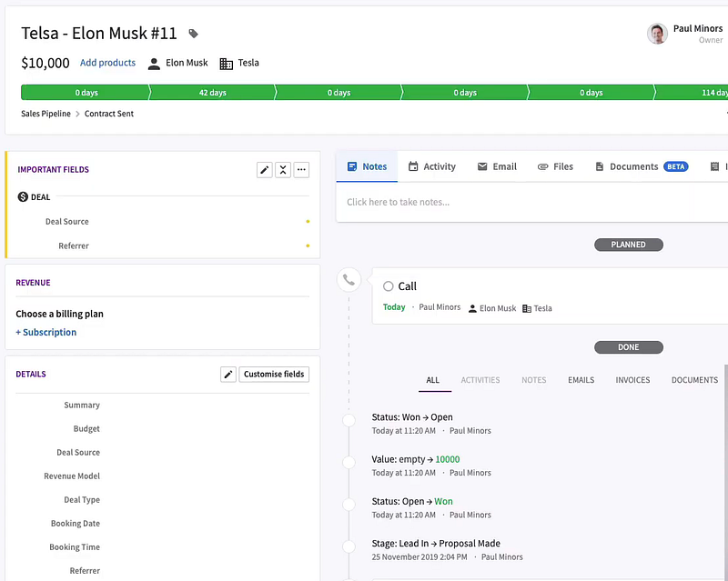Click the phone icon on the timeline
The width and height of the screenshot is (728, 581).
tap(349, 280)
